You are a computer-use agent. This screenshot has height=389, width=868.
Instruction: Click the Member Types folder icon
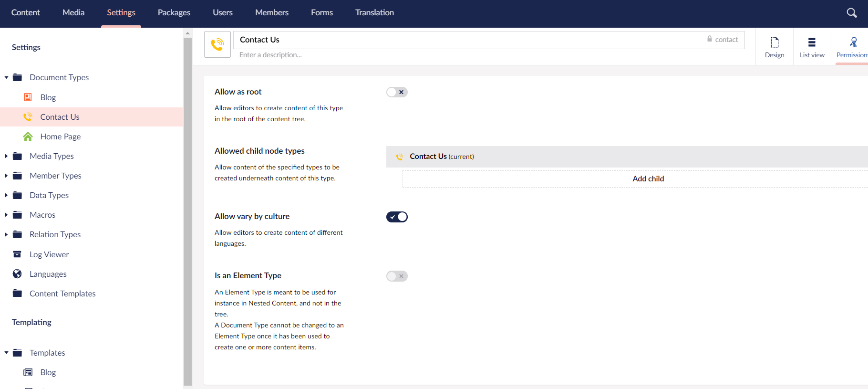[x=18, y=176]
